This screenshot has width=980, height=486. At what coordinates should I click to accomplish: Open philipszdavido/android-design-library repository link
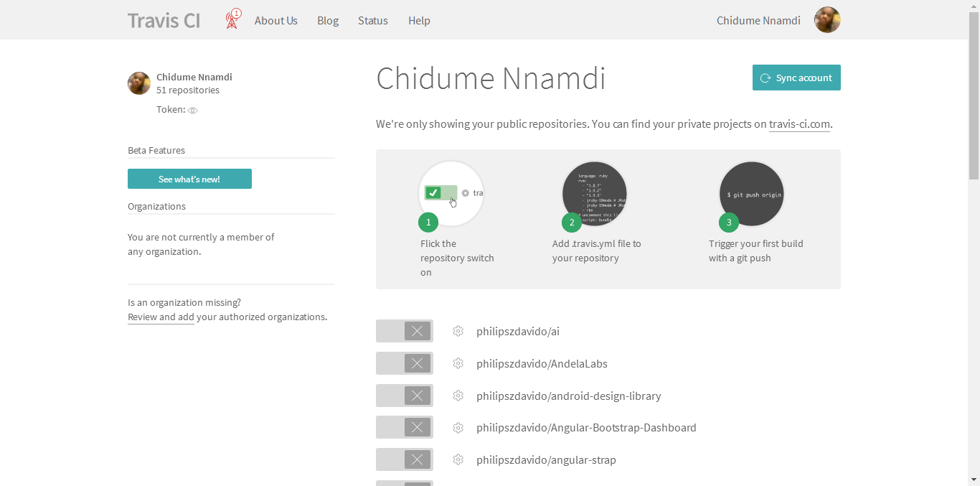(569, 396)
